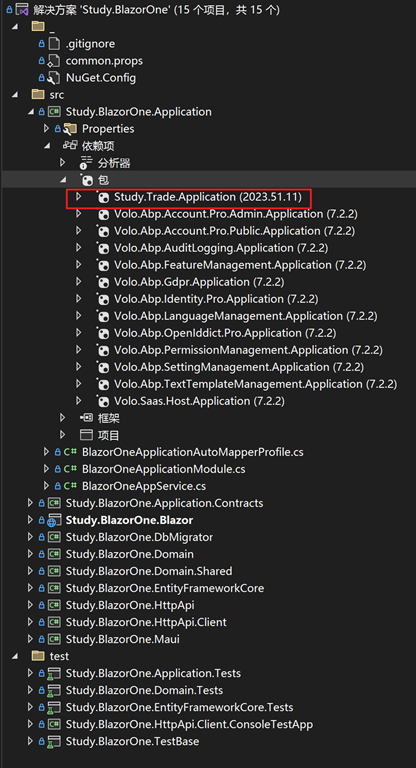
Task: Click the Study.BlazorOne.Domain.Tests project icon
Action: coord(54,690)
